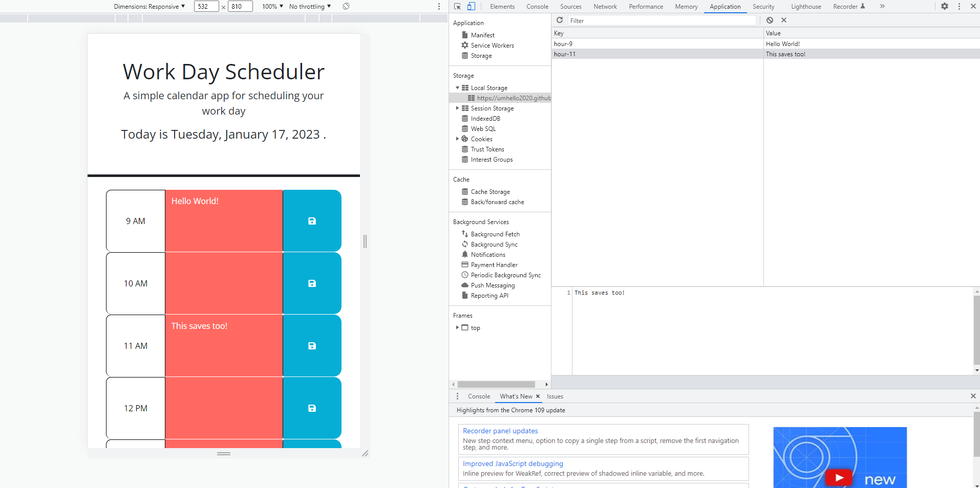The height and width of the screenshot is (488, 980).
Task: Open Background Fetch service
Action: 495,234
